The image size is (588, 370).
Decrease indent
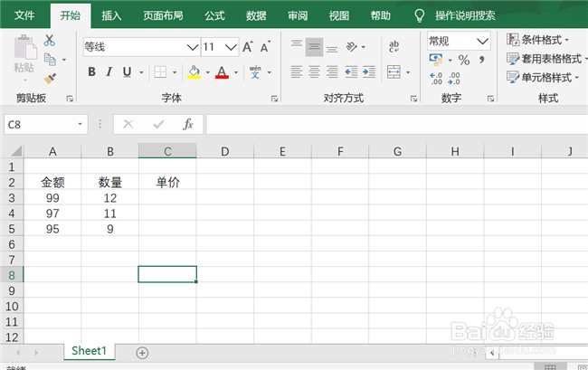[351, 71]
